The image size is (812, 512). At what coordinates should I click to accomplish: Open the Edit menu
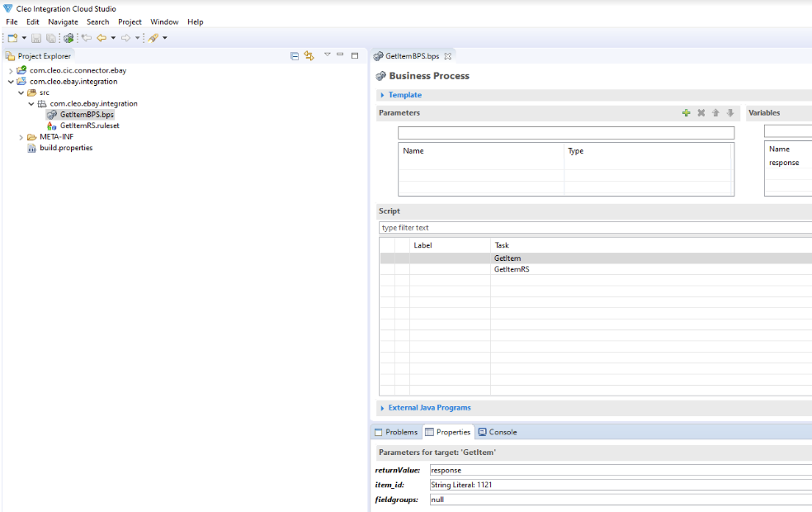(x=33, y=21)
